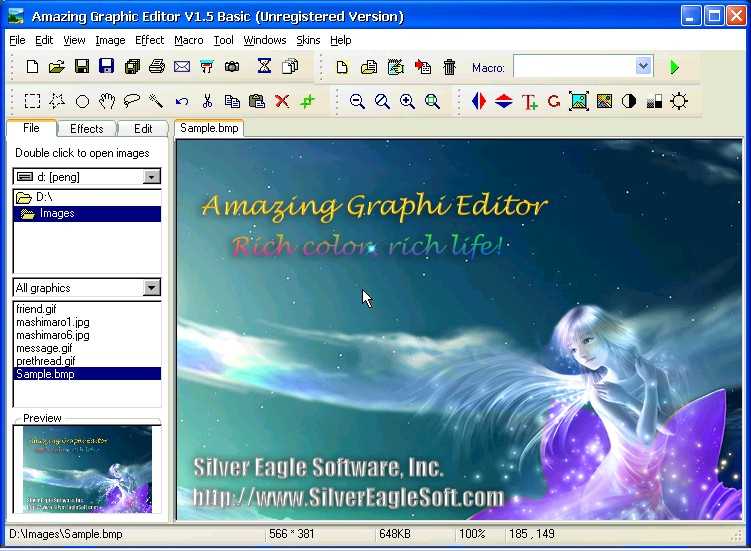Select the lasso selection tool

[131, 101]
